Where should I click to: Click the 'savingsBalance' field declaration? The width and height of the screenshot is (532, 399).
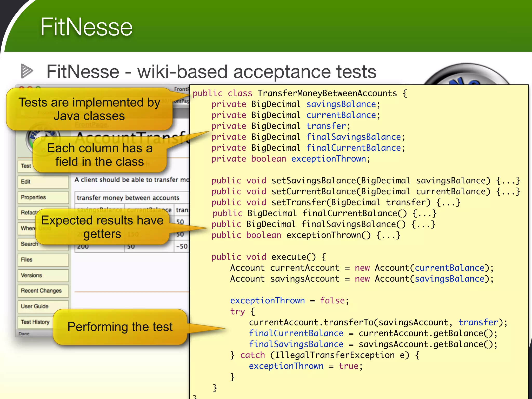tap(296, 104)
